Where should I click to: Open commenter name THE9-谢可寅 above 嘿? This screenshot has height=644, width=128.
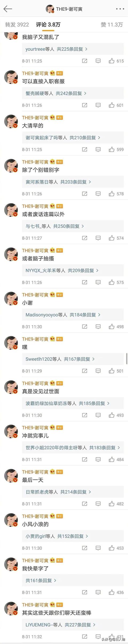click(35, 339)
